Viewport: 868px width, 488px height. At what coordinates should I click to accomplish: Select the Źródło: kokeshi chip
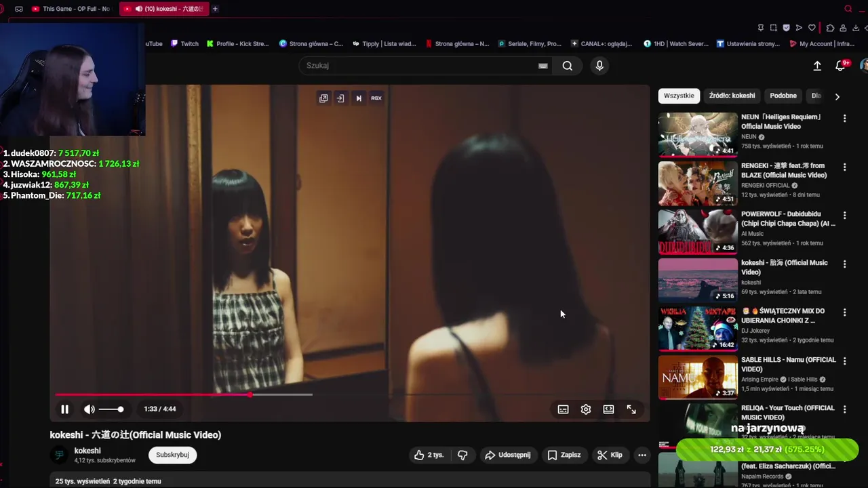(732, 96)
